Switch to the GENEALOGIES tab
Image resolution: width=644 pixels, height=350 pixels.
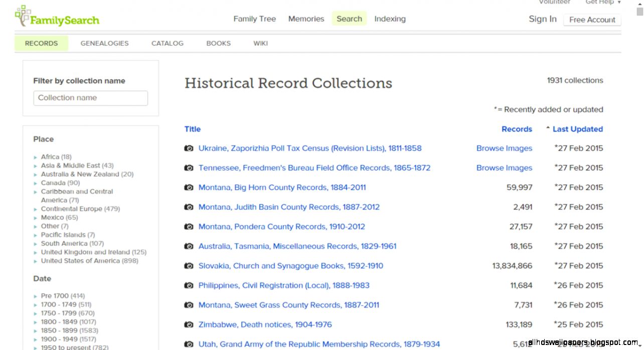(x=104, y=43)
